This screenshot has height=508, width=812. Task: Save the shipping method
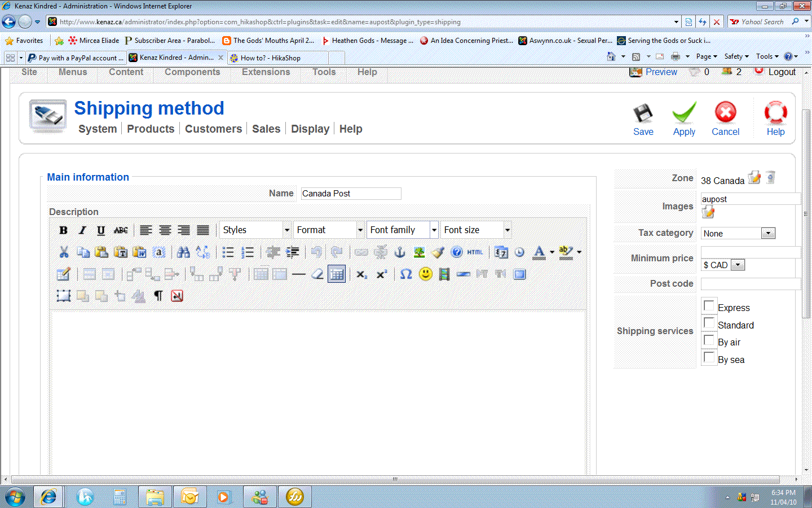coord(643,120)
